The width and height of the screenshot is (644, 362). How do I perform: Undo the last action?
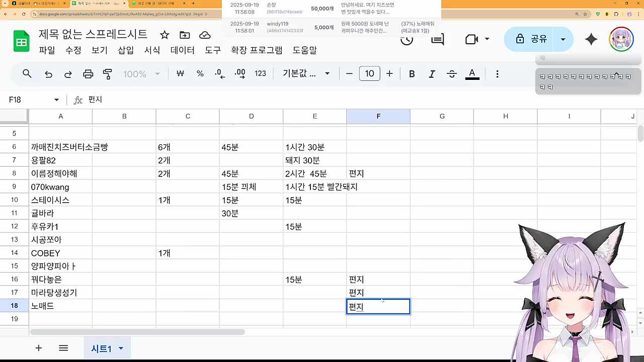48,74
